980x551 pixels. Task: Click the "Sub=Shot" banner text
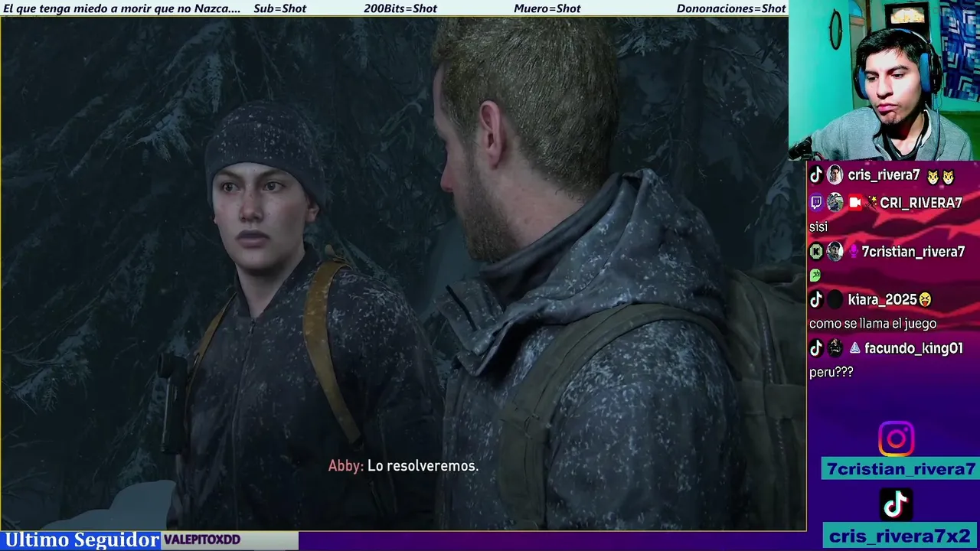279,8
